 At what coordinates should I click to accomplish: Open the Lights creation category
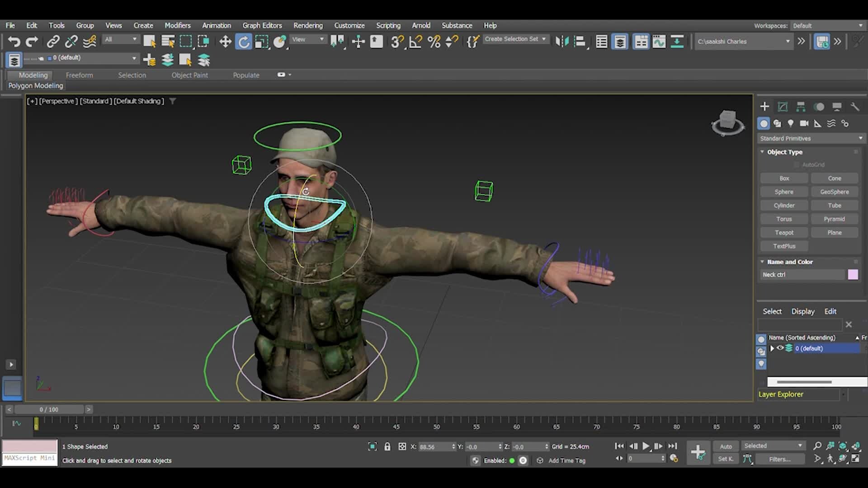(791, 123)
